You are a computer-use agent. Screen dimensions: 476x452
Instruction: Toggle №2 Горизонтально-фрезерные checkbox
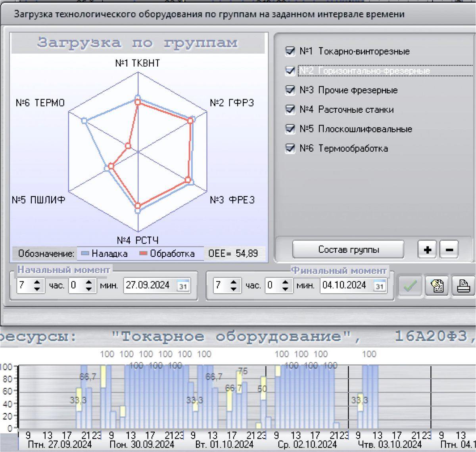pyautogui.click(x=290, y=71)
